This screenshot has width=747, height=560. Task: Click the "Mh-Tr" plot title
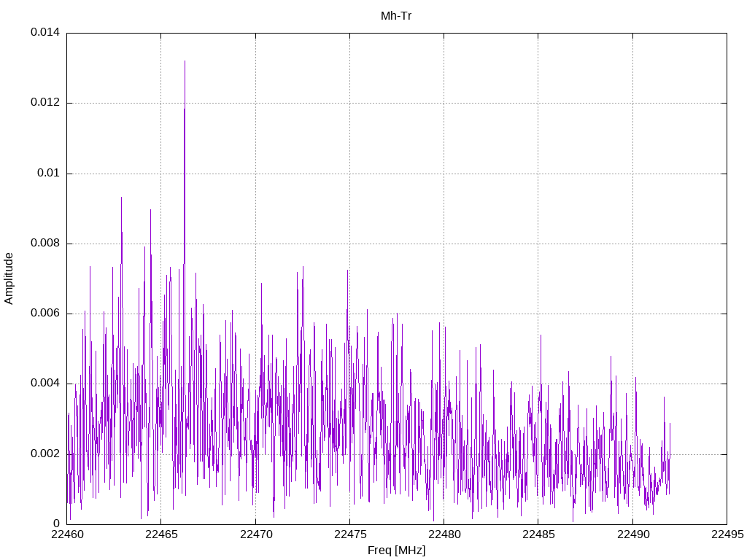coord(396,15)
